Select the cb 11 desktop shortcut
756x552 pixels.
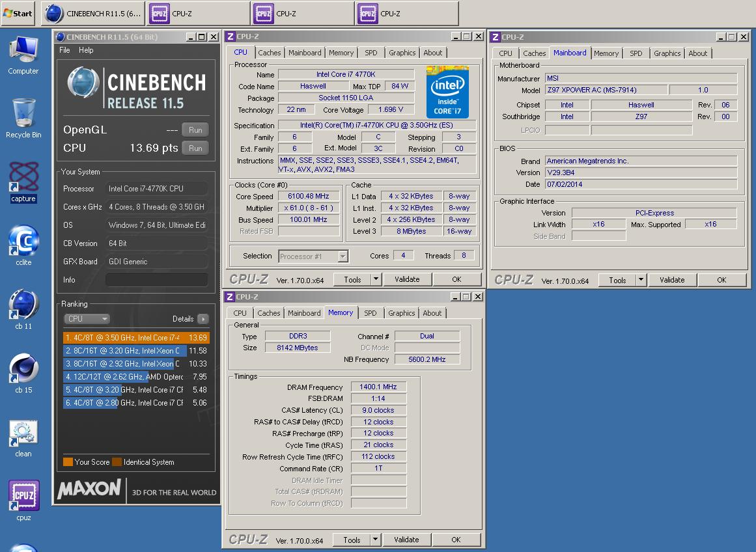point(23,309)
